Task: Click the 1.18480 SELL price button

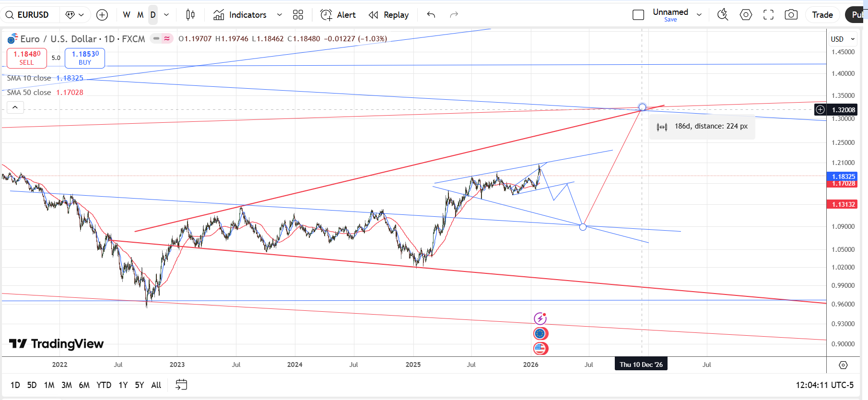Action: click(x=27, y=58)
